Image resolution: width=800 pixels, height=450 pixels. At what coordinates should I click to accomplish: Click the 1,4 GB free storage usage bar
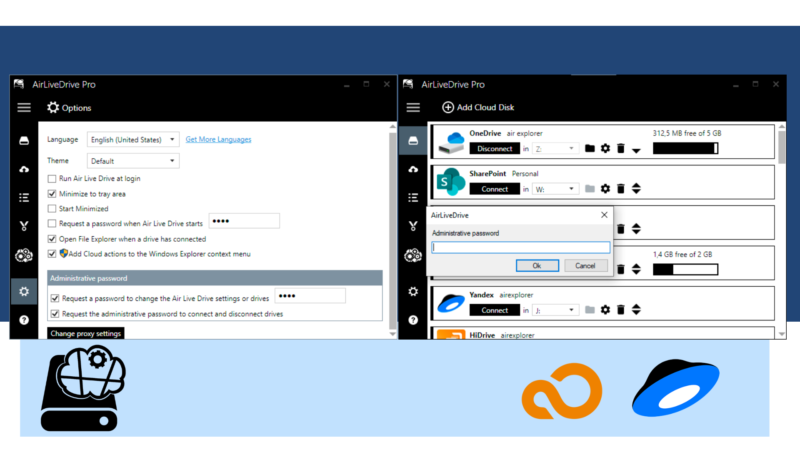pyautogui.click(x=685, y=269)
